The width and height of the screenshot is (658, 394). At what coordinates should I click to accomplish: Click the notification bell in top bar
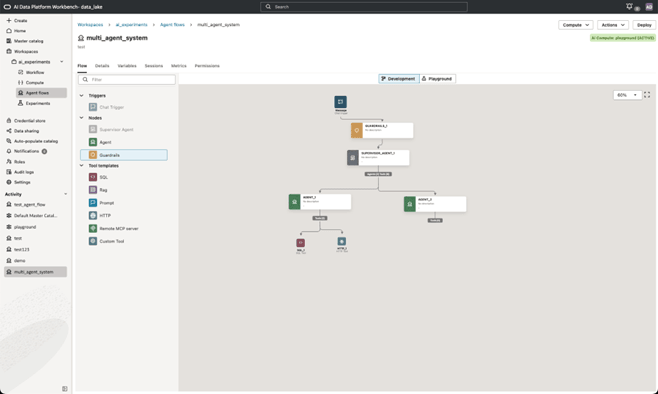[x=629, y=6]
